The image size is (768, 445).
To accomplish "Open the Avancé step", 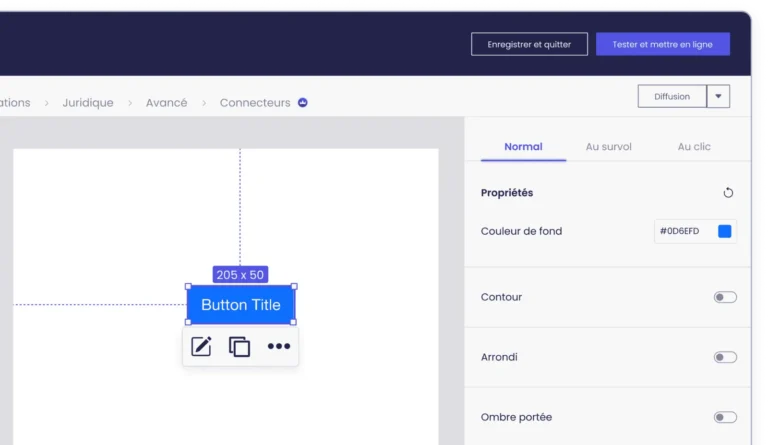I will click(x=167, y=103).
